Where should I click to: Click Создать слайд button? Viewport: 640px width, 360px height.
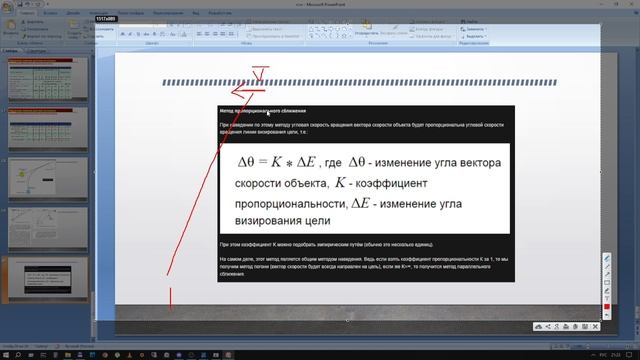point(74,29)
